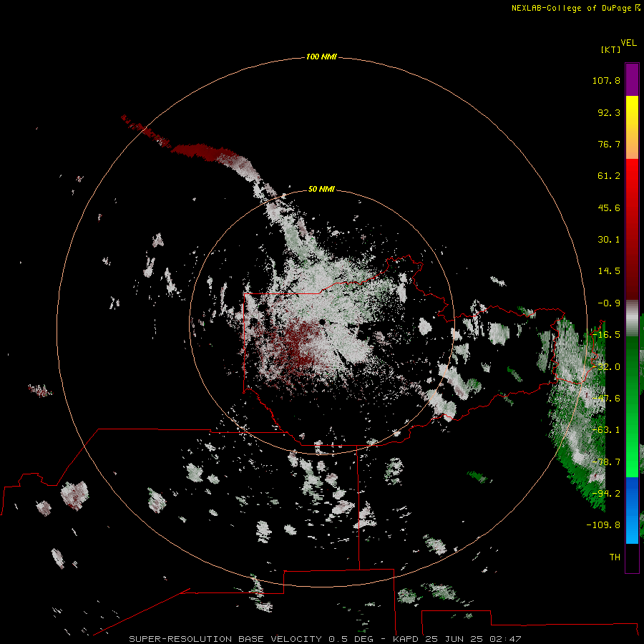The image size is (644, 644).
Task: Click the -94.2 velocity scale value
Action: [x=606, y=494]
